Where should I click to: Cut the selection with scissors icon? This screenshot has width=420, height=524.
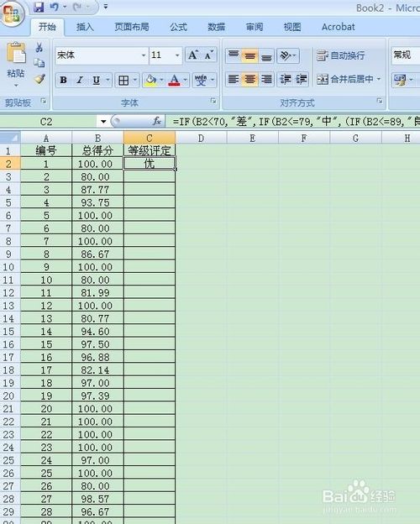[39, 48]
